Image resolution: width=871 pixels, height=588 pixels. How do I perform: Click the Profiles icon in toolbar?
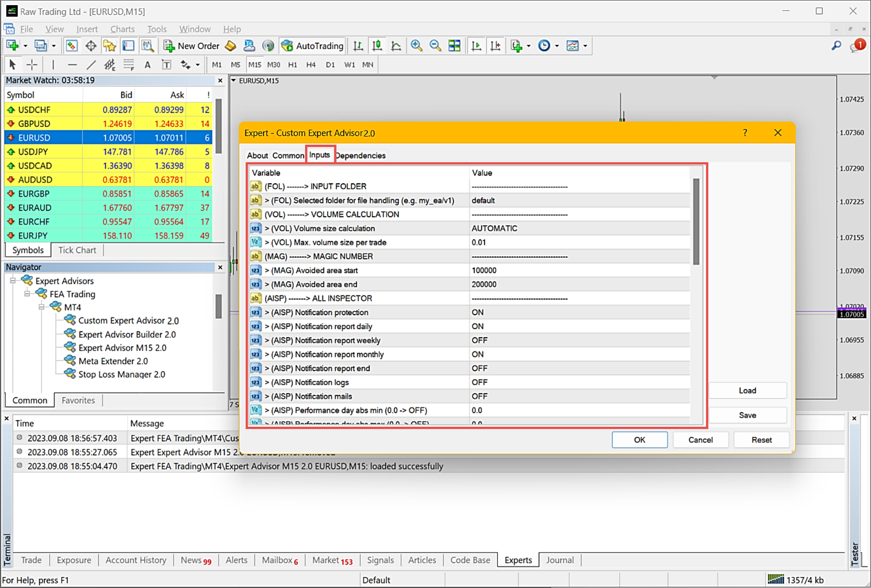tap(41, 46)
